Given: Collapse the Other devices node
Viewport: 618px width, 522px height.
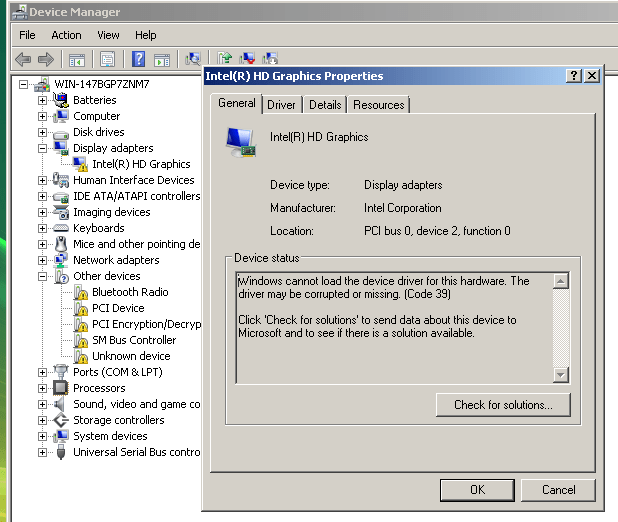Looking at the screenshot, I should pyautogui.click(x=42, y=276).
